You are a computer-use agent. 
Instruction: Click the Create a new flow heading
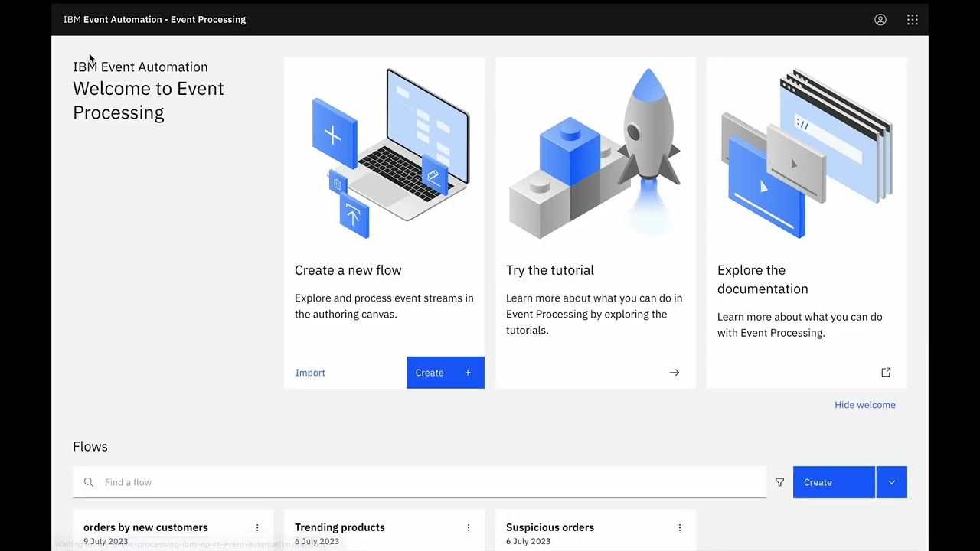pos(348,270)
